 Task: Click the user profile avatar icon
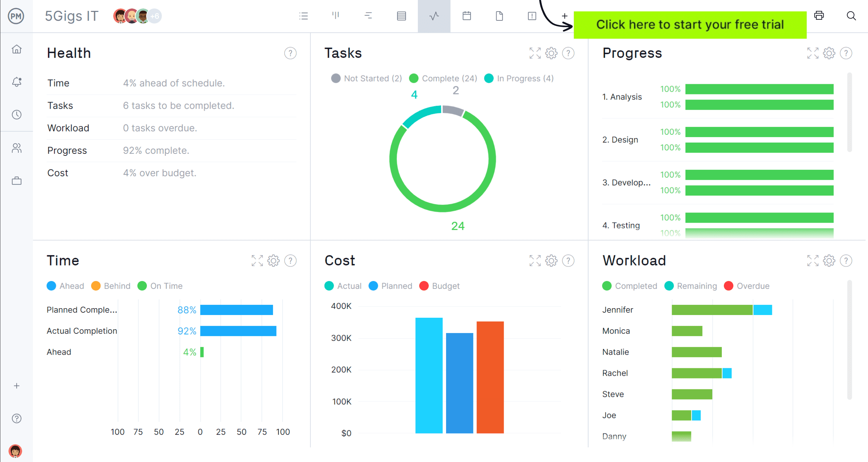coord(17,450)
